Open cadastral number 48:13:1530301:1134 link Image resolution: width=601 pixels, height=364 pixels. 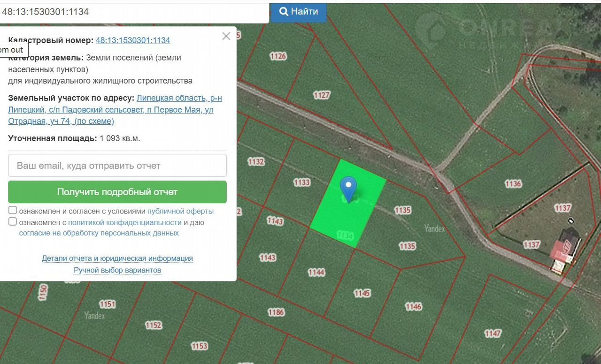click(x=133, y=40)
